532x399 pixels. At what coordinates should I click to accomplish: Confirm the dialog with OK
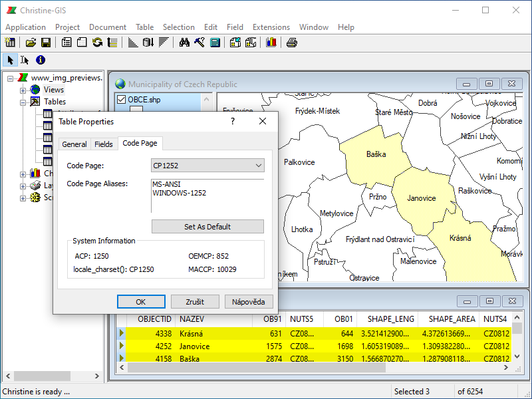[x=141, y=302]
